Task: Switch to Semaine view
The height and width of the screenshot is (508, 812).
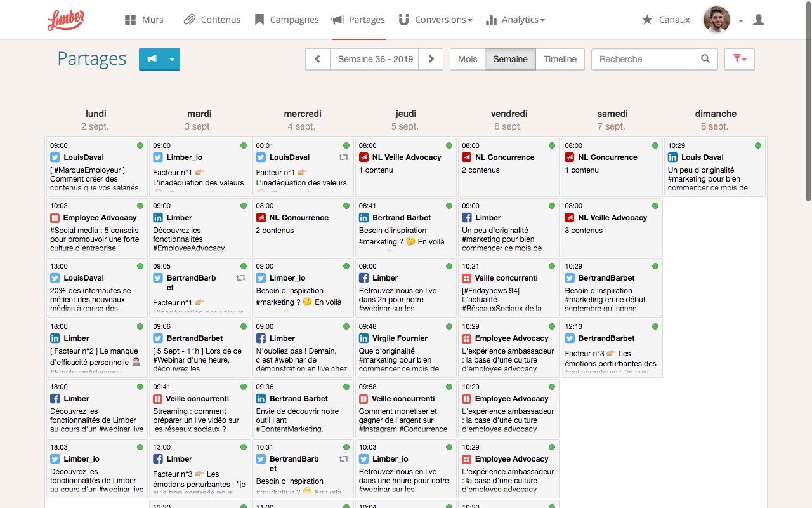Action: coord(510,59)
